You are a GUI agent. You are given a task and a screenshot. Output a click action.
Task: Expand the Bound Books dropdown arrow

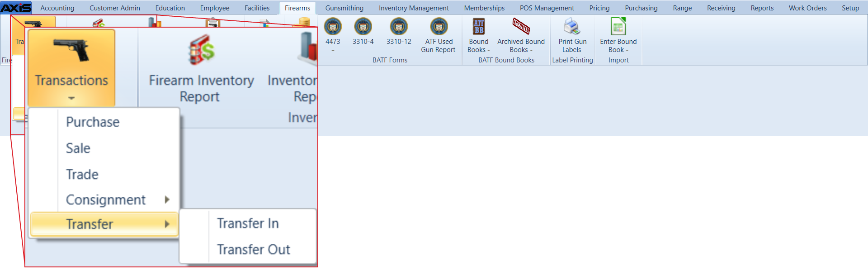pyautogui.click(x=489, y=50)
